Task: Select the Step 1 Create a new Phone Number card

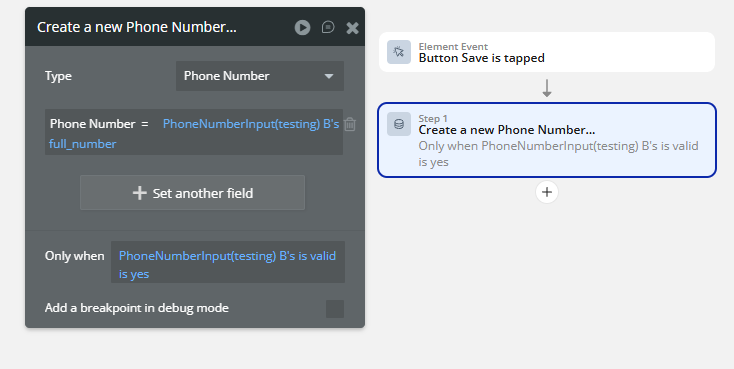Action: pyautogui.click(x=547, y=140)
